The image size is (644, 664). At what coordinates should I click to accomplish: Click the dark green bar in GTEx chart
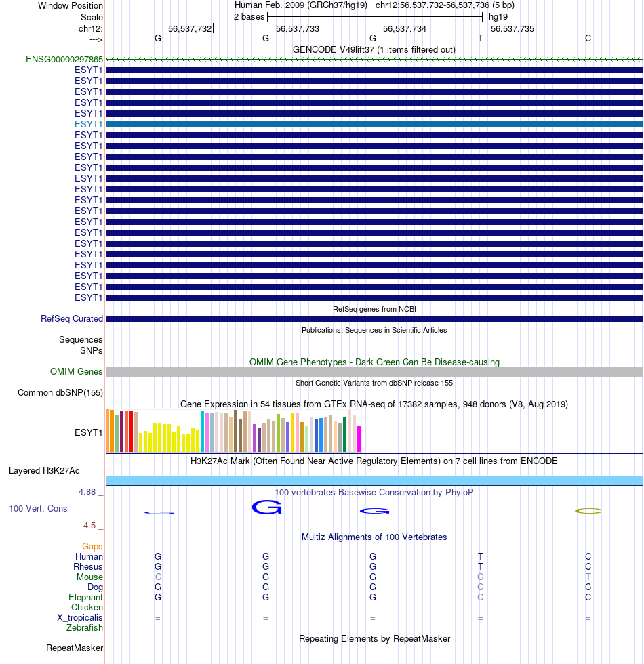click(344, 434)
